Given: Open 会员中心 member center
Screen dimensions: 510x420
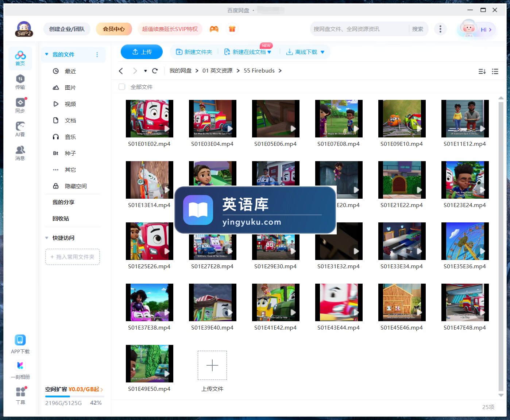Looking at the screenshot, I should point(114,29).
